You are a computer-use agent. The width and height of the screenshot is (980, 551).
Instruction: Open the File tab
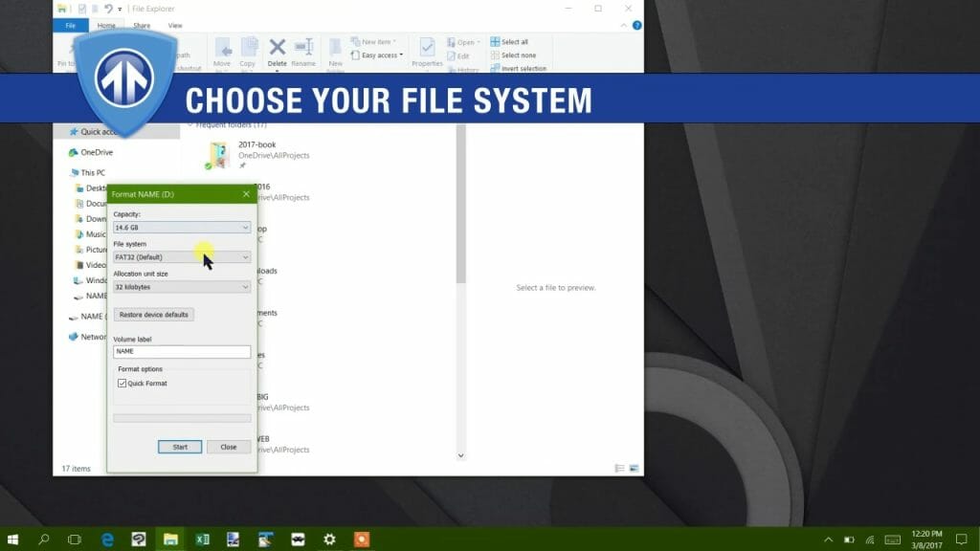click(x=71, y=26)
